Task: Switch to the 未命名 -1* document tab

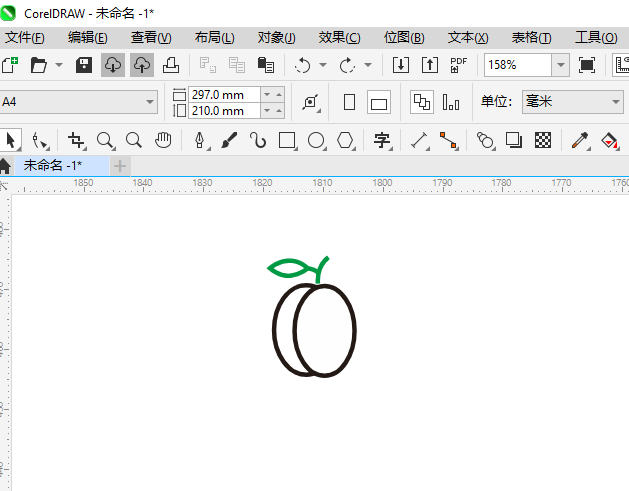Action: tap(61, 165)
